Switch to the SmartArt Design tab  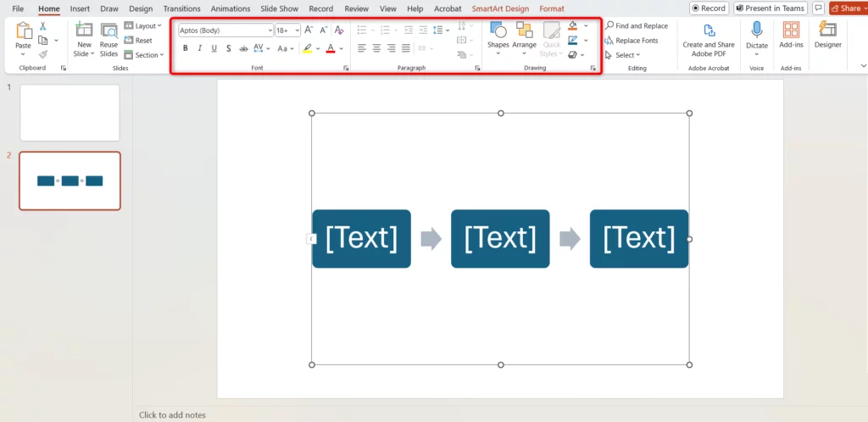coord(500,8)
